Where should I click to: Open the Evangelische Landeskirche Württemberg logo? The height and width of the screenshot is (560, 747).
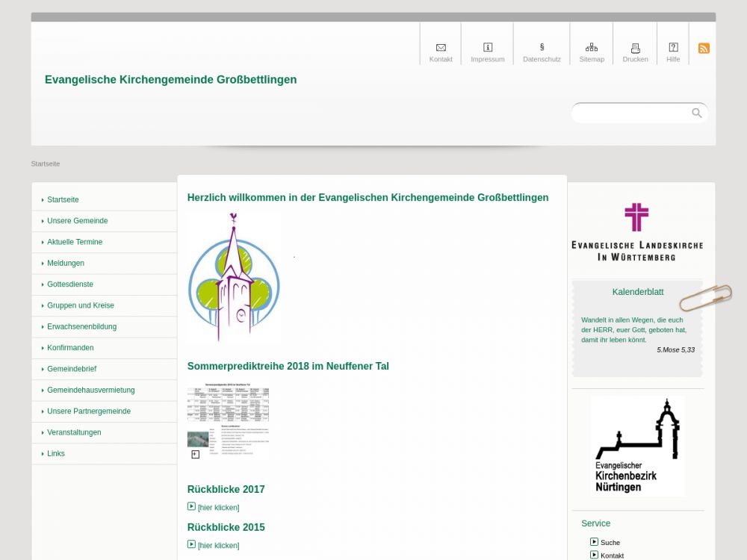pyautogui.click(x=636, y=231)
